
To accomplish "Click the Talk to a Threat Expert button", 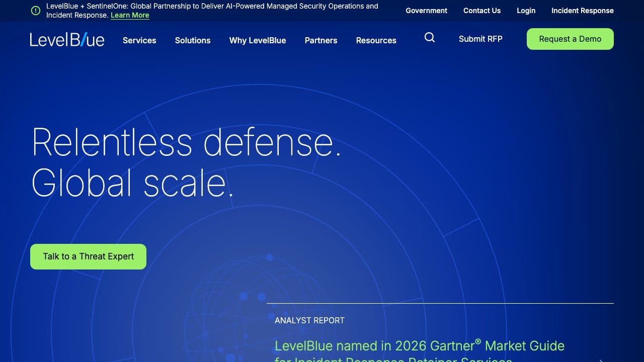I will (88, 256).
